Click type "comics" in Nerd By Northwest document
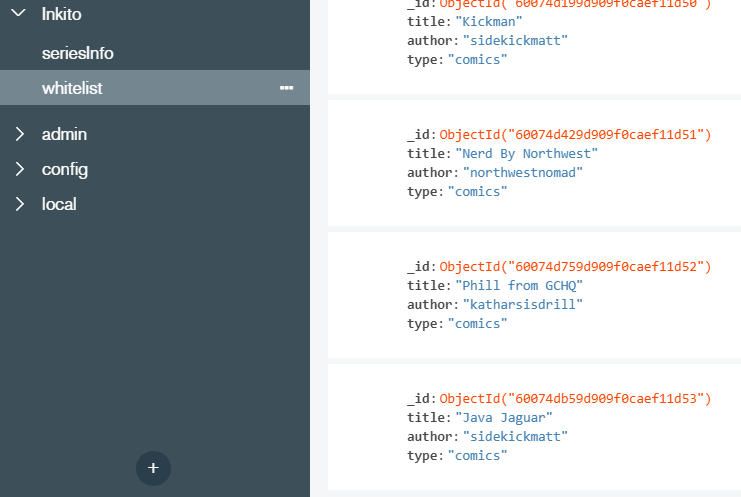This screenshot has height=497, width=741. click(x=477, y=191)
